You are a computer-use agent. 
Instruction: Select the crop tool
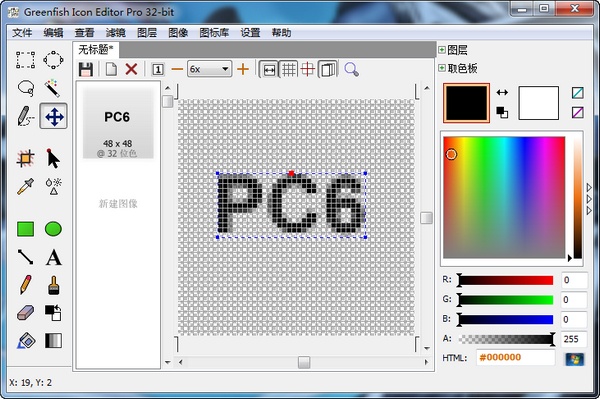pos(26,158)
